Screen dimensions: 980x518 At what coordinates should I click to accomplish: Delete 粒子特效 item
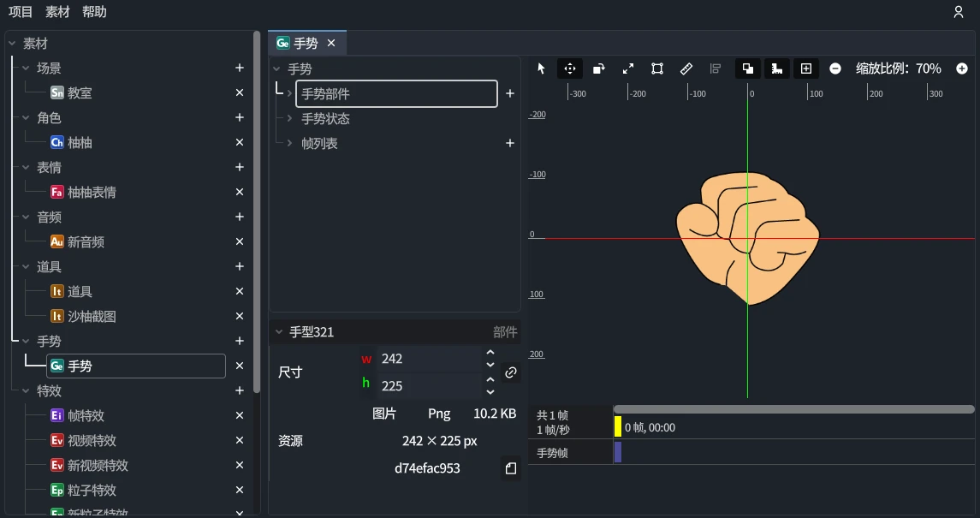pos(240,490)
